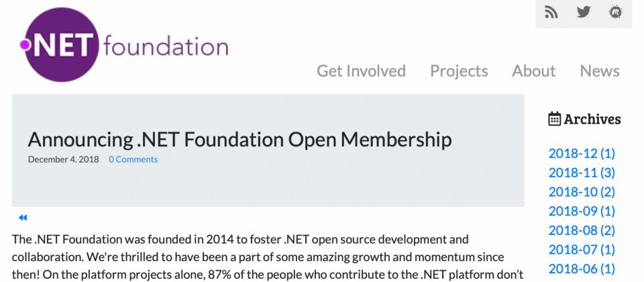Image resolution: width=644 pixels, height=282 pixels.
Task: Click the Announcing .NET Foundation Open Membership title
Action: click(240, 140)
